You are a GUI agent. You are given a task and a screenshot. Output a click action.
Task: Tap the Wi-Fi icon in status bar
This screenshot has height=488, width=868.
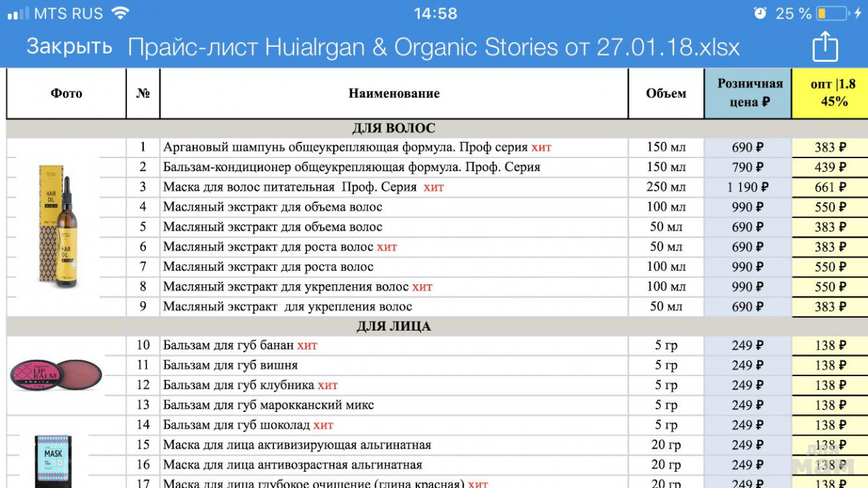coord(120,14)
